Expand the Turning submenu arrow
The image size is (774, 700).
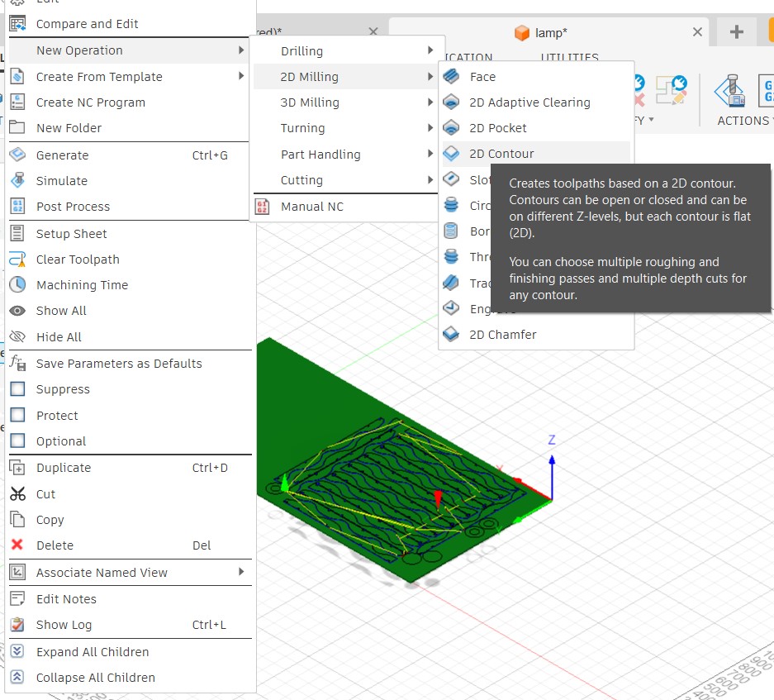click(x=430, y=127)
